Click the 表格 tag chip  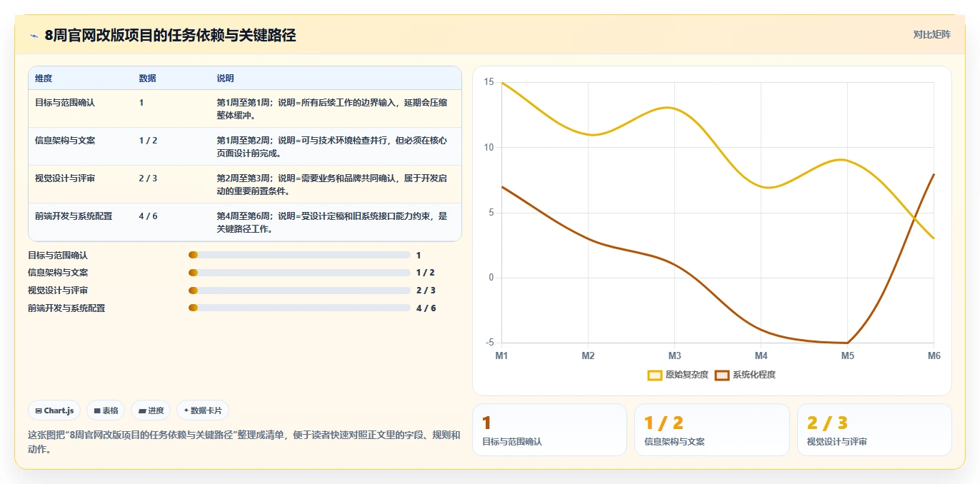(x=106, y=410)
